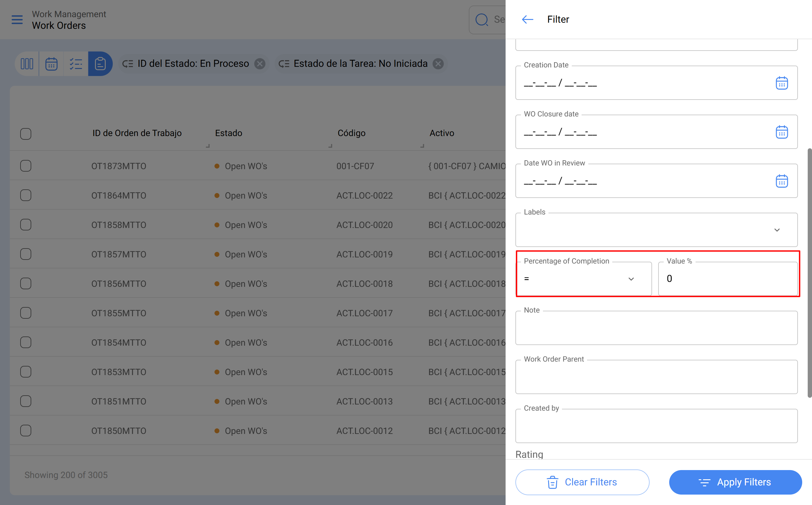Open Creation Date calendar picker
Image resolution: width=812 pixels, height=505 pixels.
782,83
